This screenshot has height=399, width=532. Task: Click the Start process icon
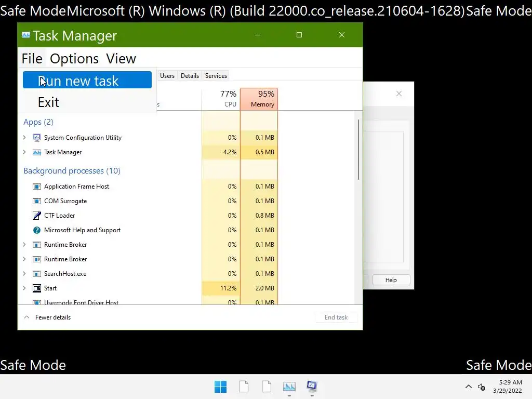(x=37, y=288)
